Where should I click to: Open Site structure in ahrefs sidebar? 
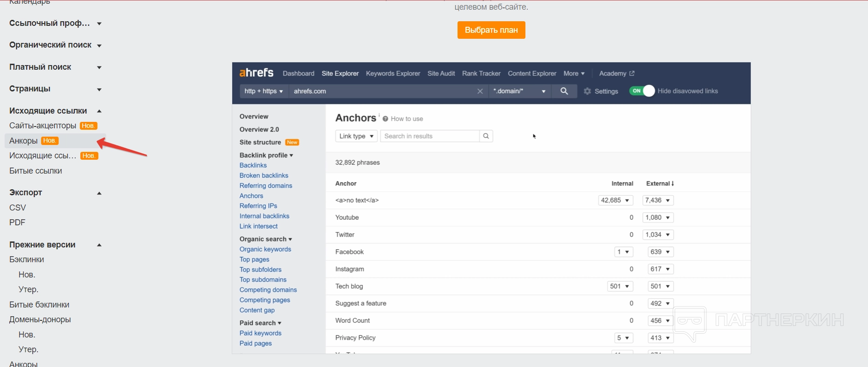point(260,142)
